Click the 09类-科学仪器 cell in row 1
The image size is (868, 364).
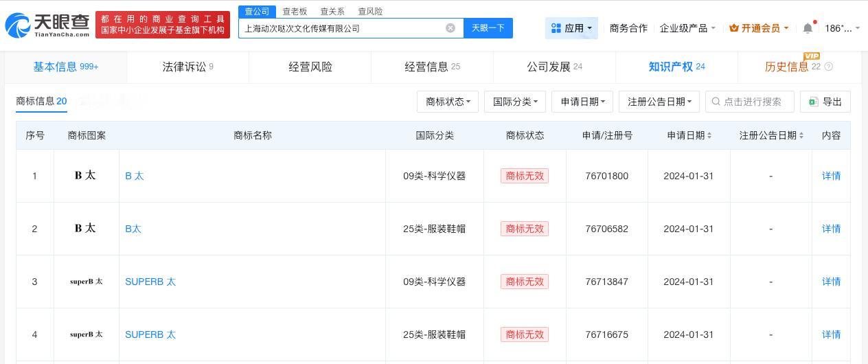tap(435, 176)
